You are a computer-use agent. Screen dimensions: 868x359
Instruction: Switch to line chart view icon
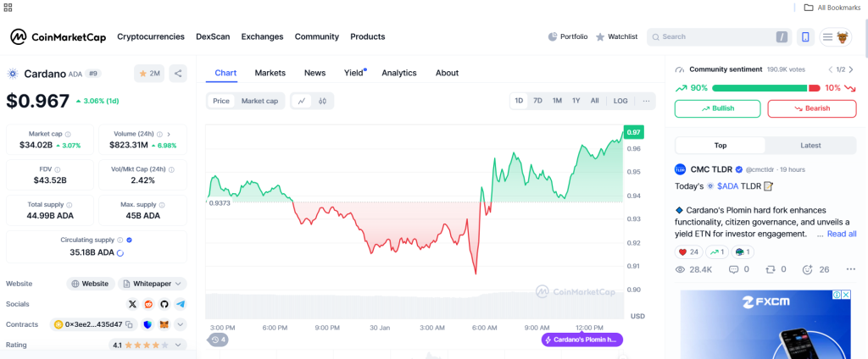click(302, 102)
